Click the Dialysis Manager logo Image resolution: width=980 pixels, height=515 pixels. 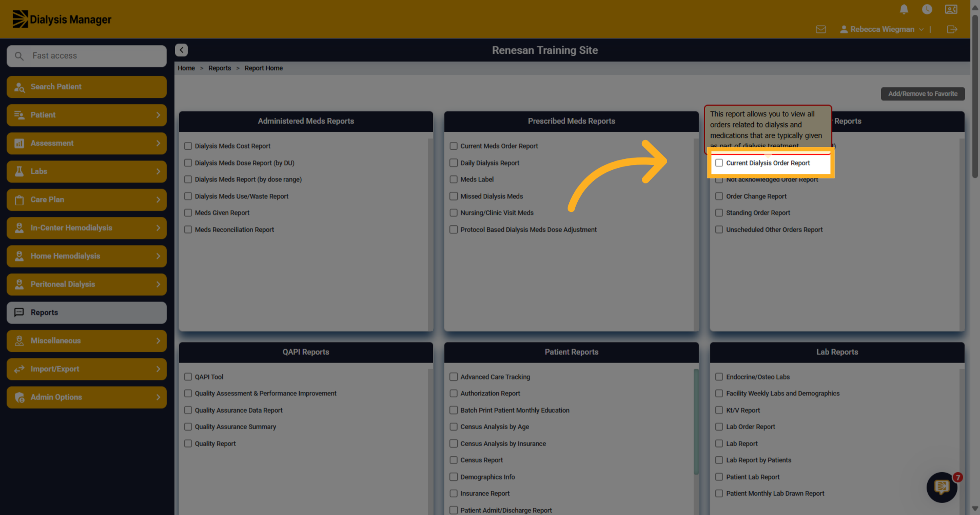[62, 19]
